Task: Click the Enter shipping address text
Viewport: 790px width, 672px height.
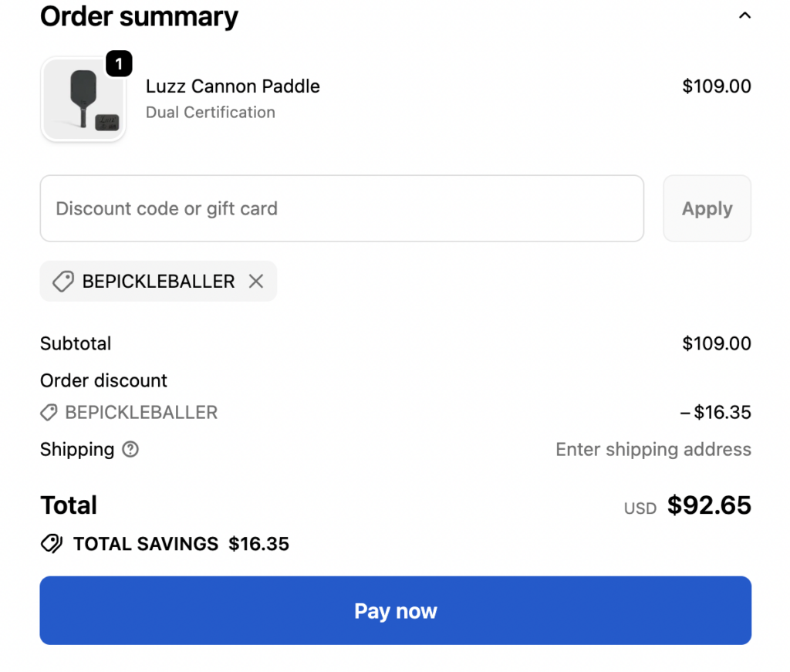Action: 653,450
